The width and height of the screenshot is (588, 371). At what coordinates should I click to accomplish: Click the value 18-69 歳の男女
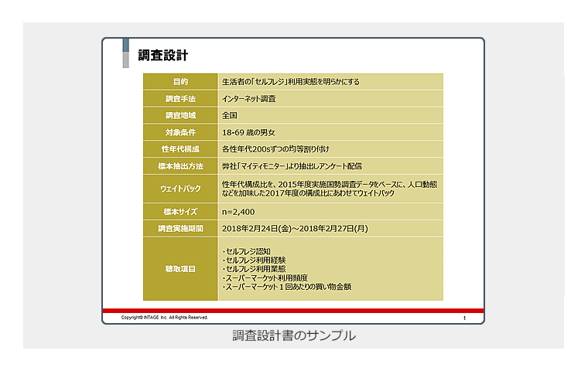click(x=248, y=133)
